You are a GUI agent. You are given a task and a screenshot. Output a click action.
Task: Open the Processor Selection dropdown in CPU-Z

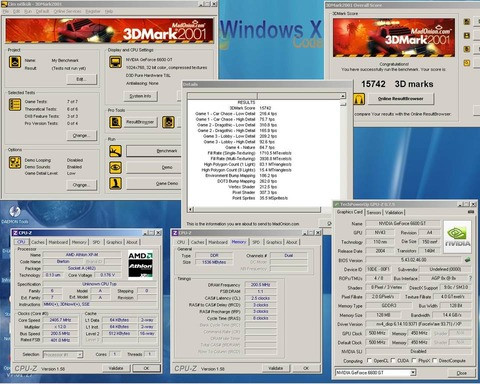[x=80, y=355]
